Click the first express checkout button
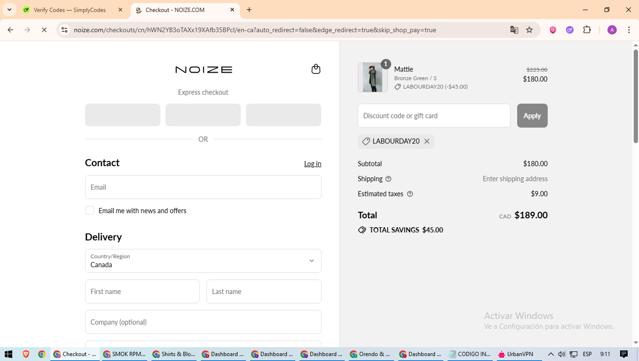 click(123, 114)
